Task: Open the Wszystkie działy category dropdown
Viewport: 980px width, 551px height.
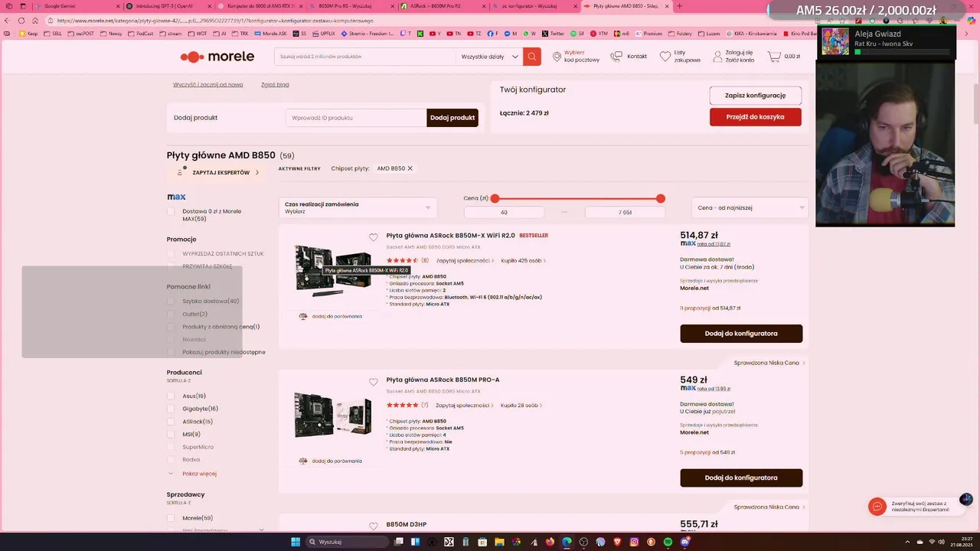Action: [x=489, y=57]
